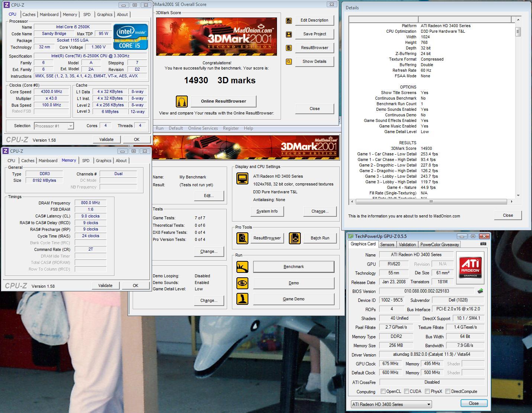Click the Benchmark button in Run section
This screenshot has width=532, height=413.
point(294,267)
